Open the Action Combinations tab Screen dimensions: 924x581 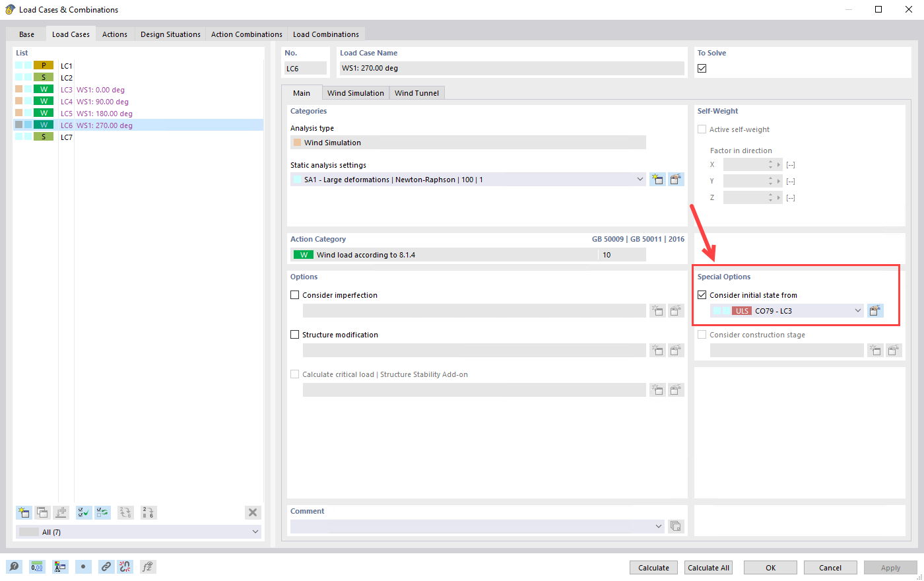click(x=247, y=34)
